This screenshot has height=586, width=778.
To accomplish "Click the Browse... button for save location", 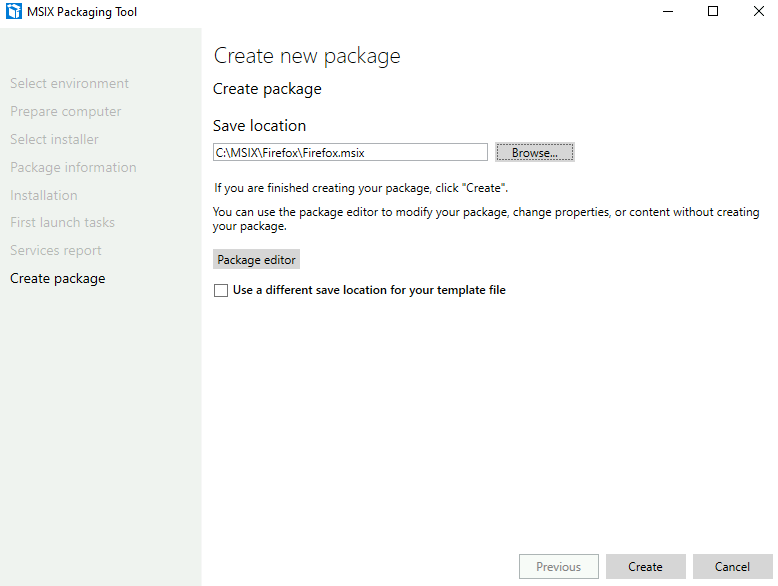I will pos(534,152).
